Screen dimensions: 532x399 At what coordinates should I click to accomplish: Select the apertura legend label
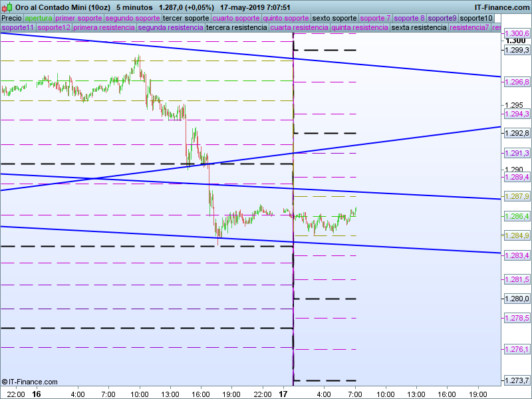[39, 19]
